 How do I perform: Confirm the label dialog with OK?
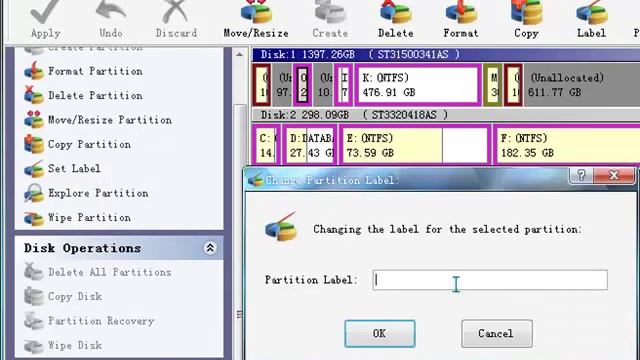pyautogui.click(x=380, y=333)
